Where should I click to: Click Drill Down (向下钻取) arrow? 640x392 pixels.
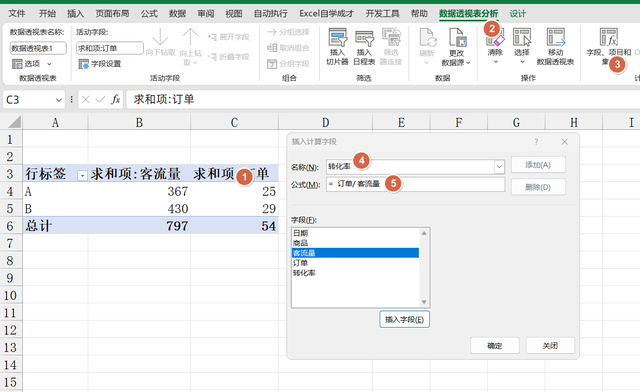click(x=160, y=37)
